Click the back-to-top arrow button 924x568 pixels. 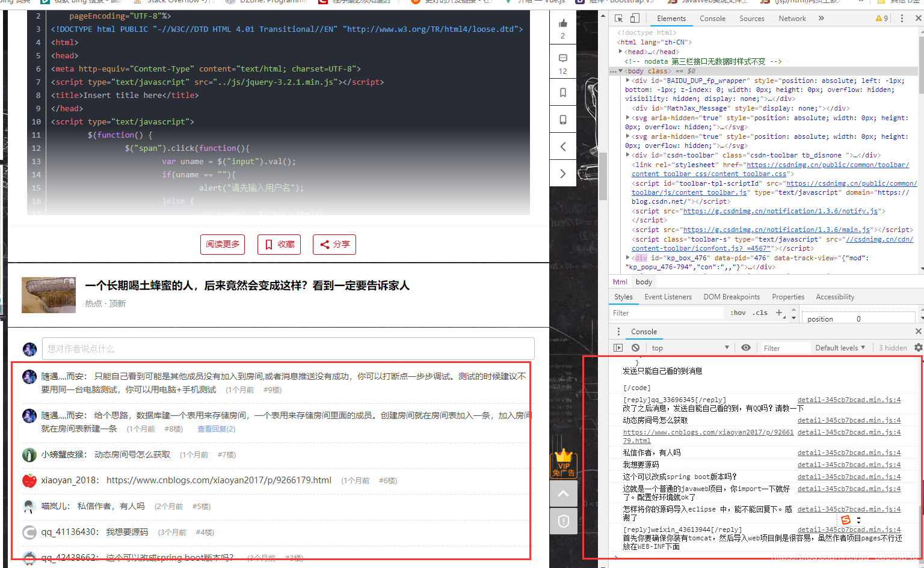click(564, 493)
